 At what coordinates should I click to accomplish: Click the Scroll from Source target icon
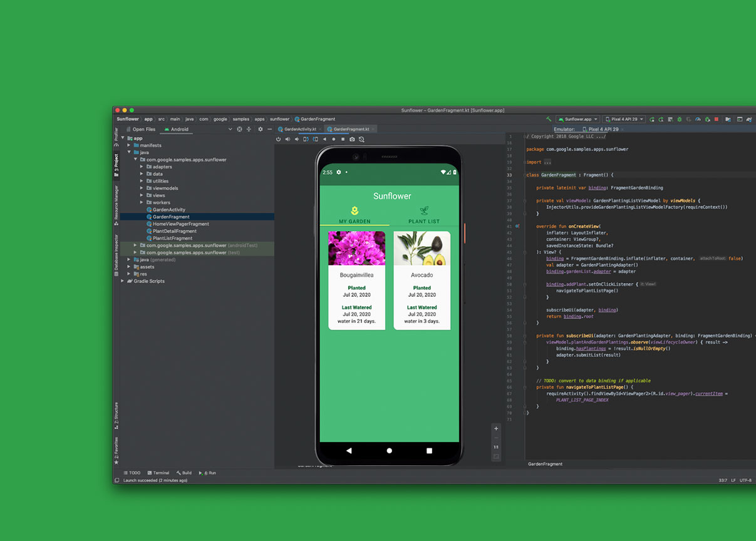tap(239, 129)
